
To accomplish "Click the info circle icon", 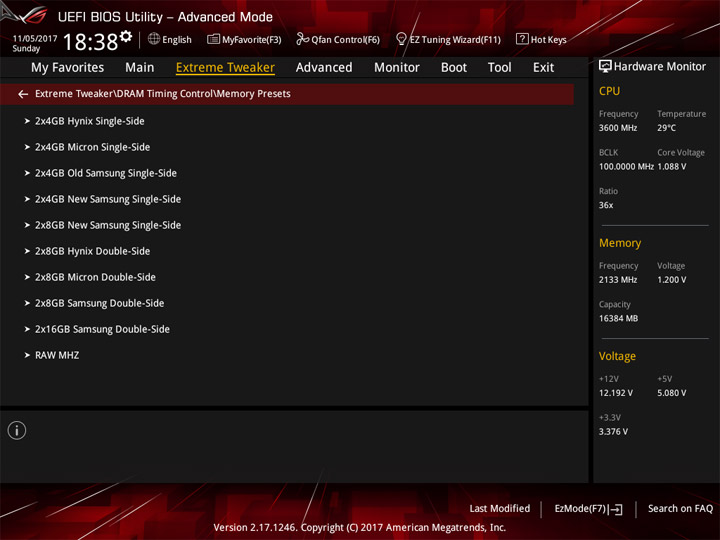I will 17,431.
